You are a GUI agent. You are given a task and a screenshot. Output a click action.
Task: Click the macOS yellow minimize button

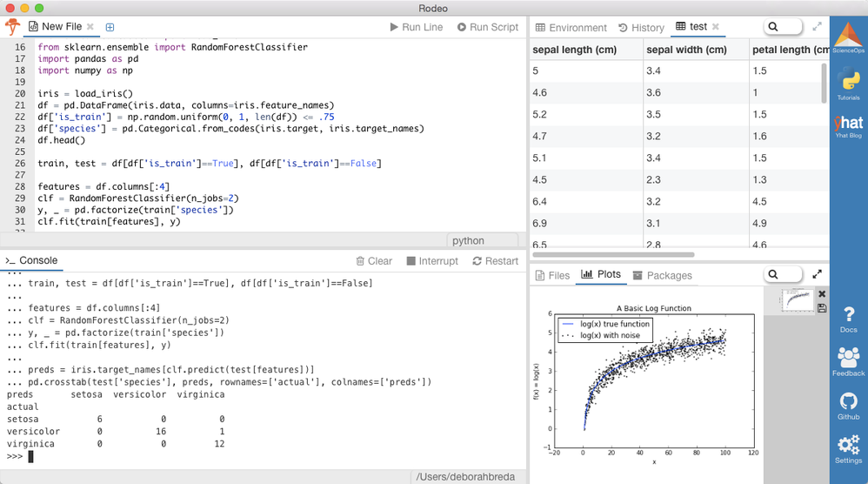[x=24, y=8]
